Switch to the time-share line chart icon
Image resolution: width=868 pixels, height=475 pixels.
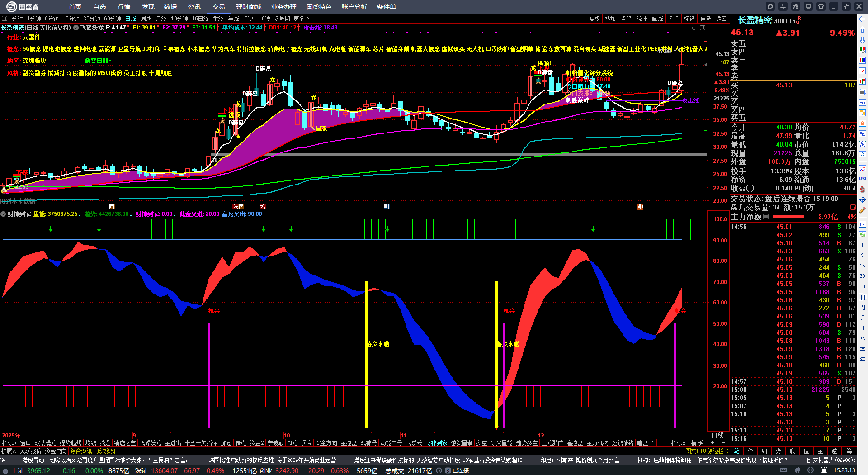tap(863, 71)
